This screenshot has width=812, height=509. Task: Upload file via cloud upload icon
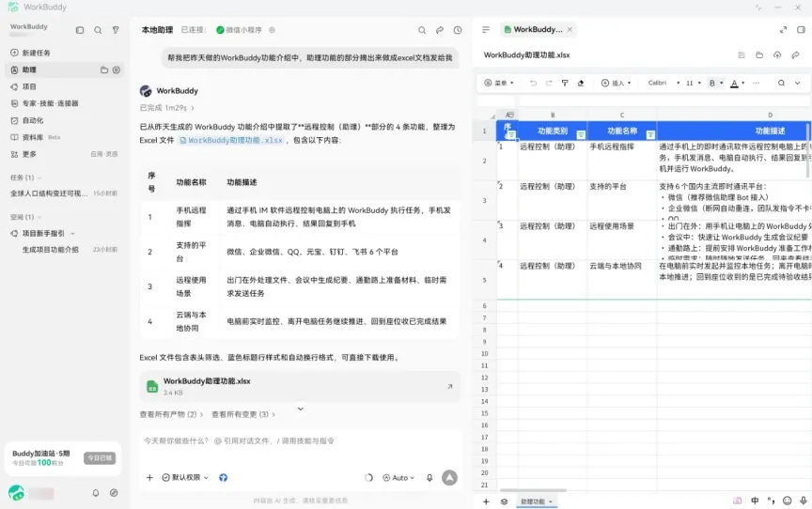point(777,54)
